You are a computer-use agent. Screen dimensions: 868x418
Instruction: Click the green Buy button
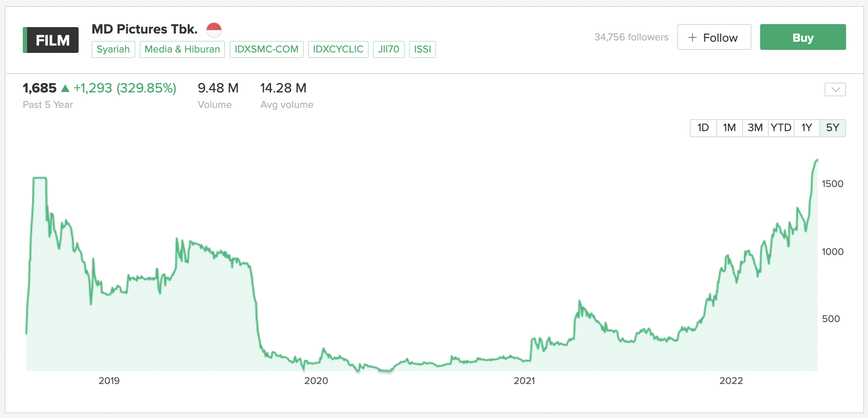tap(803, 37)
